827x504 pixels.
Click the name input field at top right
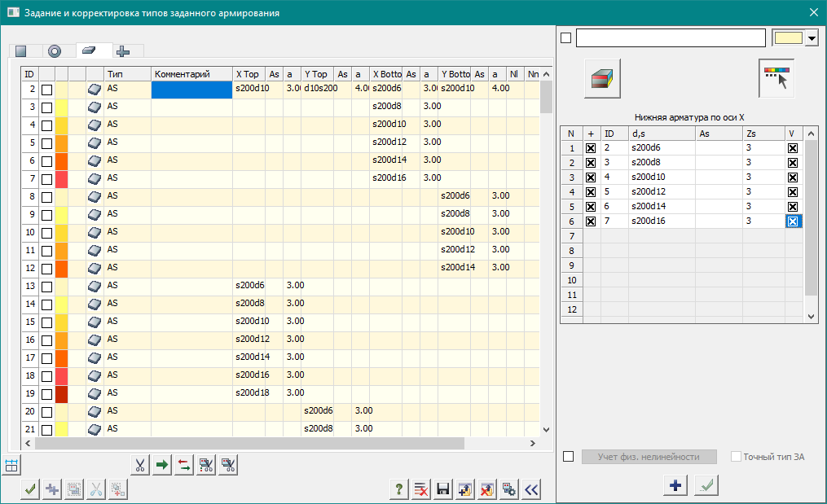click(x=670, y=38)
